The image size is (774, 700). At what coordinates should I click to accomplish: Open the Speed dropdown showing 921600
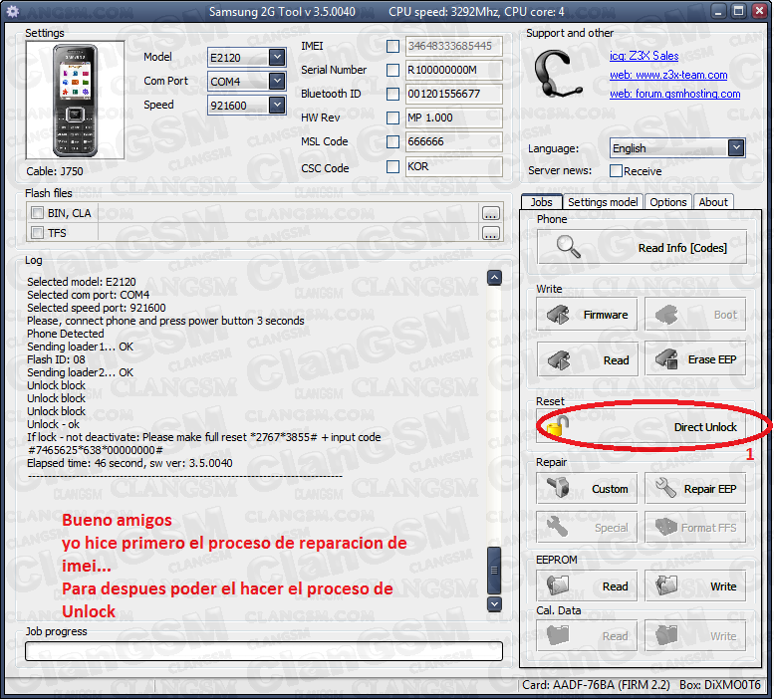pos(277,105)
